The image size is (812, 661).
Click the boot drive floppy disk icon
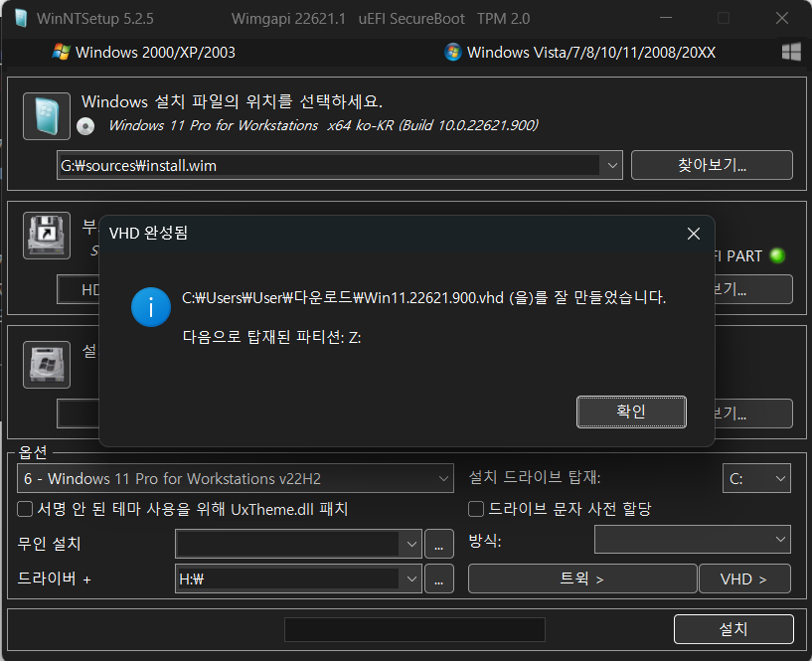pyautogui.click(x=47, y=236)
